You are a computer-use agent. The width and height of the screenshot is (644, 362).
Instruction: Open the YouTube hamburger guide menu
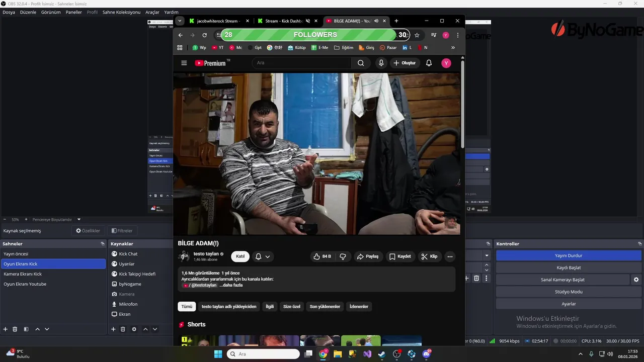[x=184, y=63]
